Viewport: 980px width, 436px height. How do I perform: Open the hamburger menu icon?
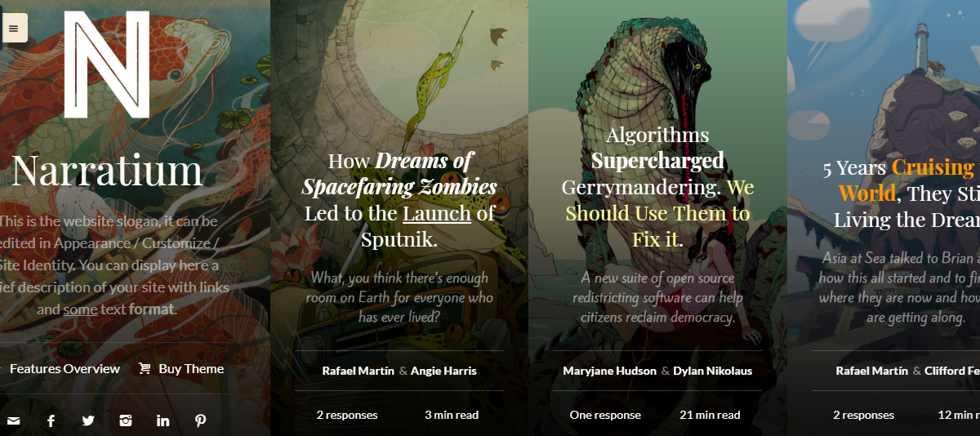(13, 28)
